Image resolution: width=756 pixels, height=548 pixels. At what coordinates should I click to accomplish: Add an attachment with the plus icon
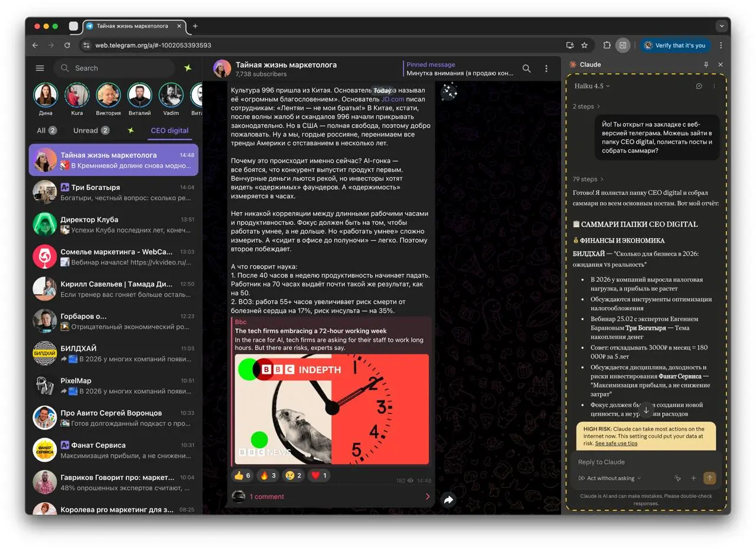[693, 478]
